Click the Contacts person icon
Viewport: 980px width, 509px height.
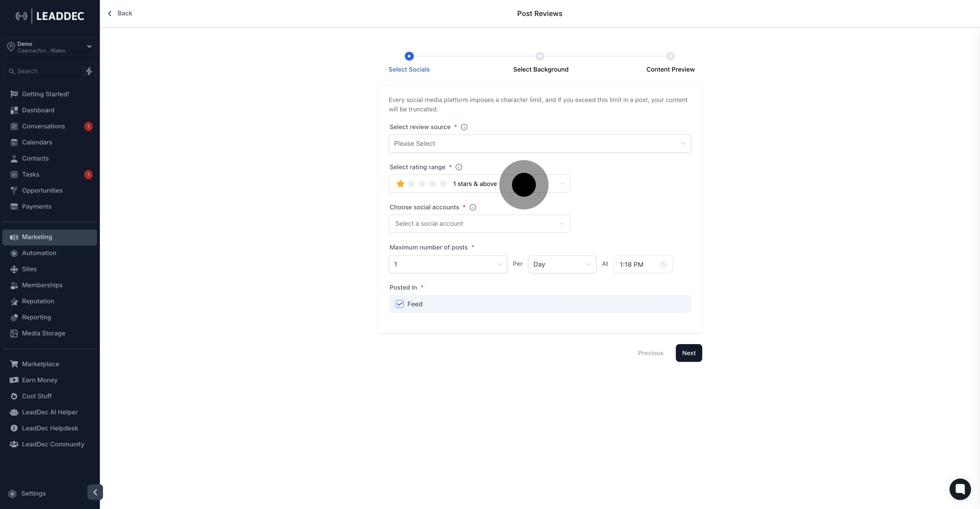tap(14, 159)
